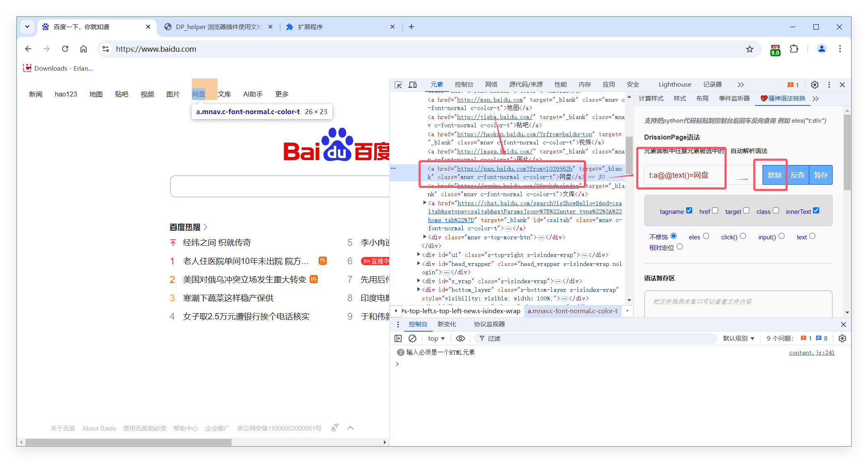Select the text radio option

point(812,236)
